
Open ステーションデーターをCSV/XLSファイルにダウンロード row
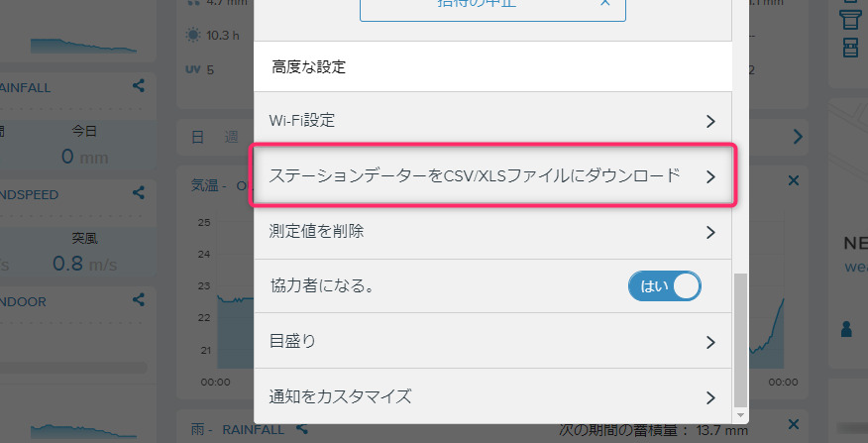click(492, 175)
